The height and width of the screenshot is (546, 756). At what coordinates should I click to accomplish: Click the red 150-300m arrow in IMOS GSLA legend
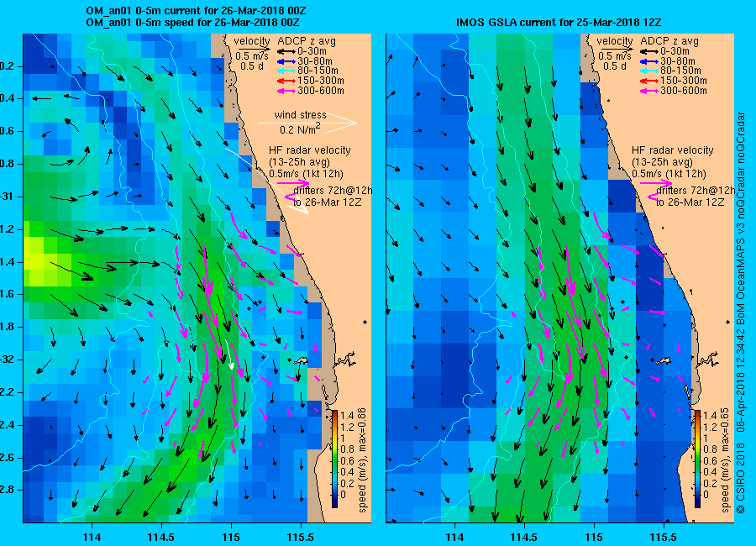click(649, 81)
